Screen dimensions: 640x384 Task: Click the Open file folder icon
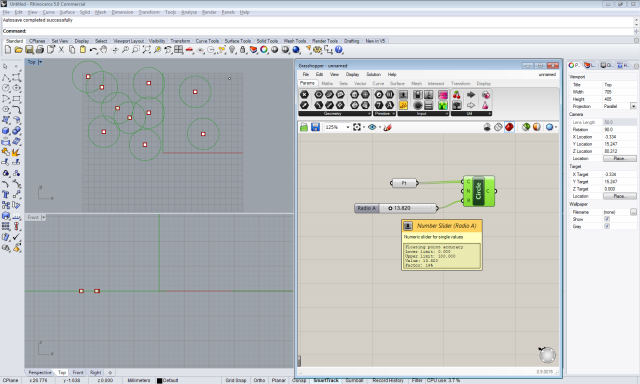(18, 50)
